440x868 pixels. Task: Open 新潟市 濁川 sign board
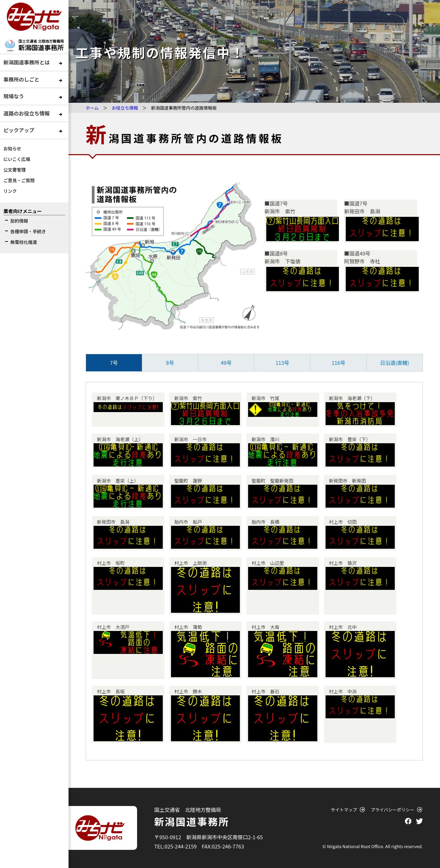point(283,455)
